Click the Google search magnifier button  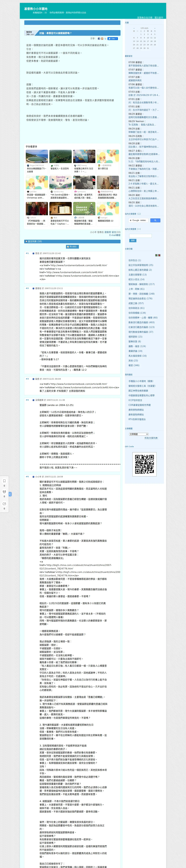155,220
